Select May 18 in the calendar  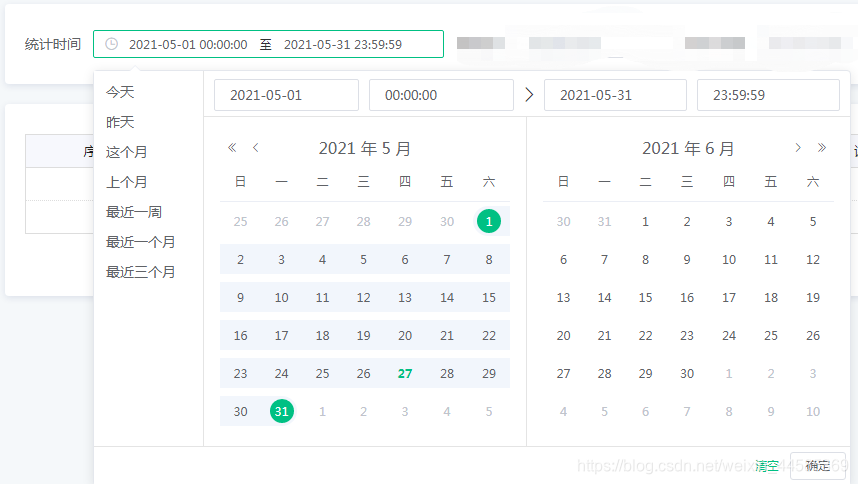coord(322,335)
